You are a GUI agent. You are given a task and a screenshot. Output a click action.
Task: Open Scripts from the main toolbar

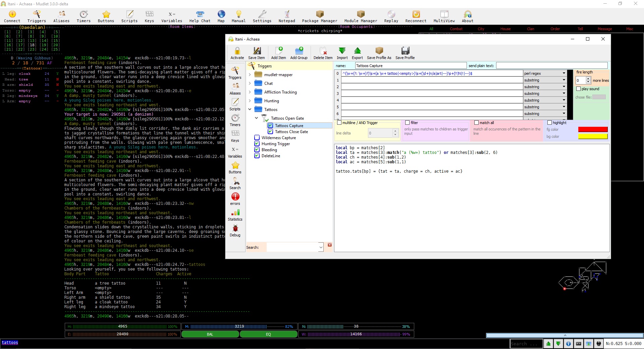[129, 16]
